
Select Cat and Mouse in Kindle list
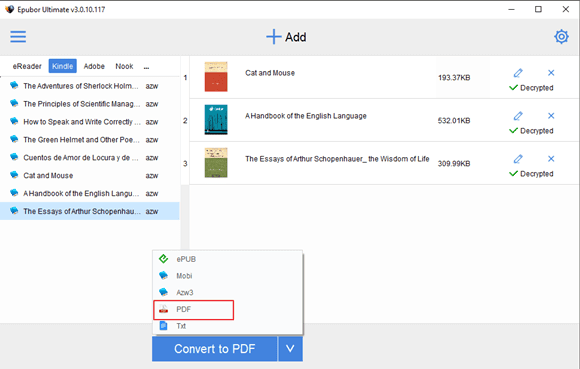tap(90, 176)
